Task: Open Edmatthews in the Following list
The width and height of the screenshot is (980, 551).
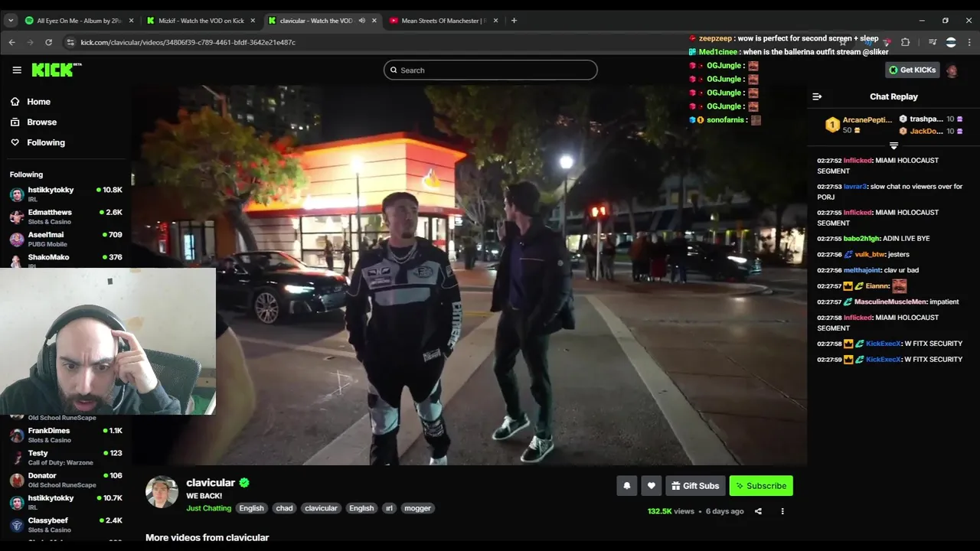Action: 65,217
